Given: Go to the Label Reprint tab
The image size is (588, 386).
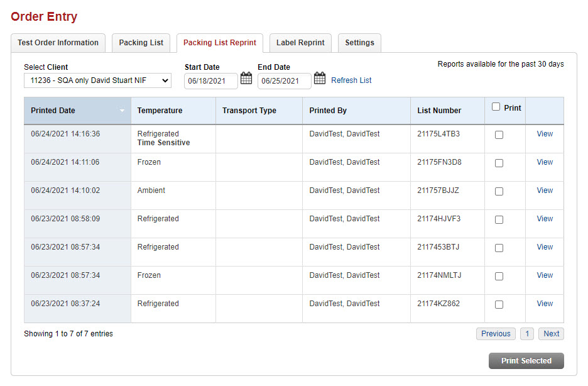Looking at the screenshot, I should pyautogui.click(x=300, y=43).
